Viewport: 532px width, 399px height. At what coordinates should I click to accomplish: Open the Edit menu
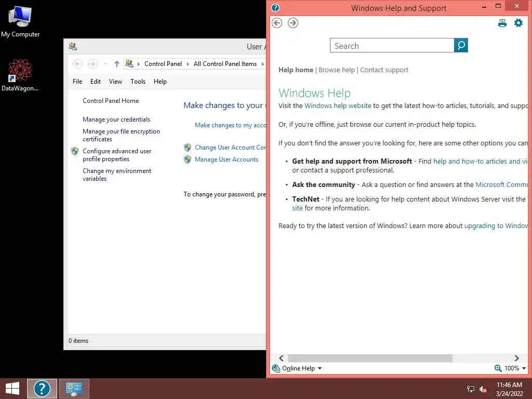96,82
